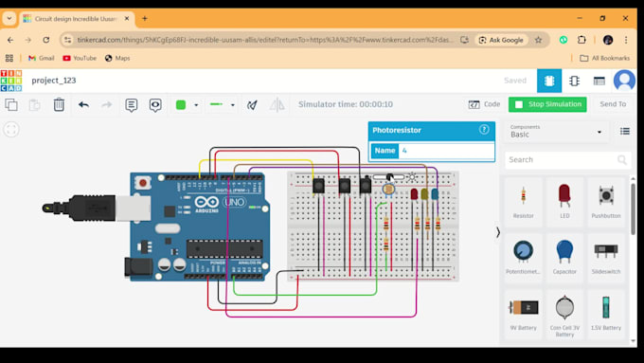Bookmark this page with the star icon
Image resolution: width=644 pixels, height=363 pixels.
pos(539,40)
